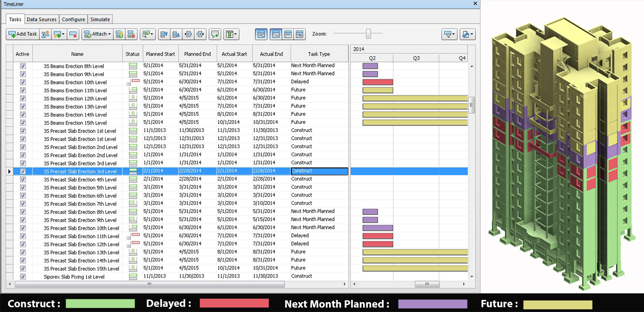Open the Columns chooser dropdown
The width and height of the screenshot is (644, 312).
pos(231,34)
